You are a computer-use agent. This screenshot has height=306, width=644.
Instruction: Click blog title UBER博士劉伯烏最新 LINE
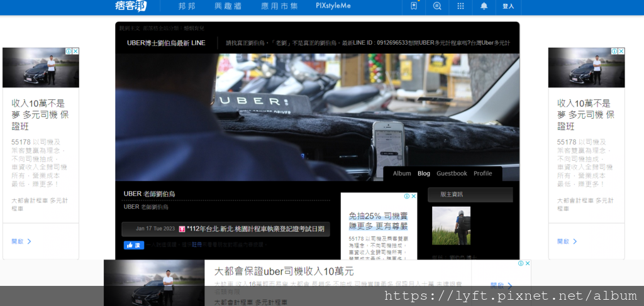click(x=166, y=43)
